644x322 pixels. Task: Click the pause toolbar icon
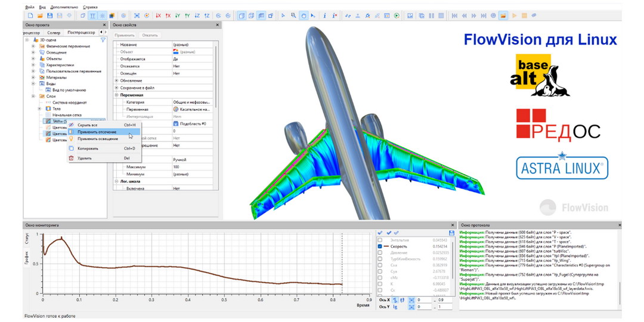point(431,16)
